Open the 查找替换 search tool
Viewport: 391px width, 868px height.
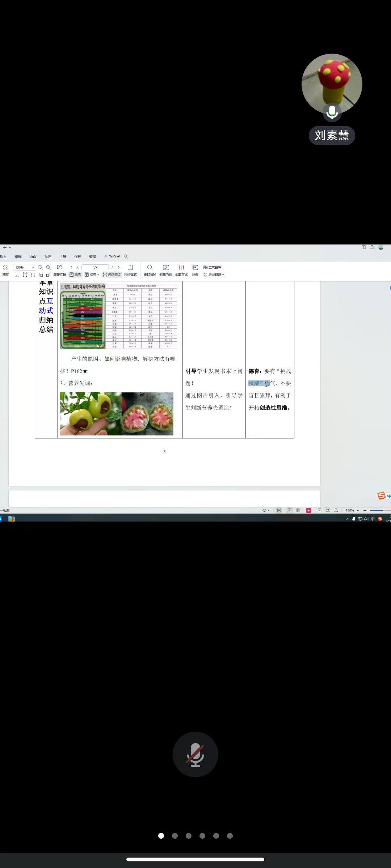[x=150, y=270]
